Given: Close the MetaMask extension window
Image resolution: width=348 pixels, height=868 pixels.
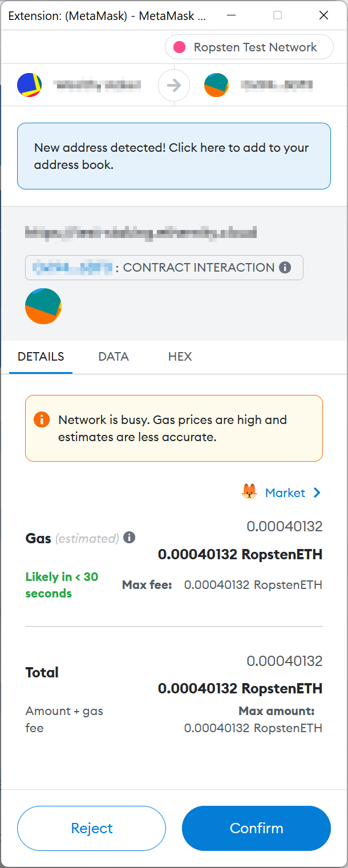Looking at the screenshot, I should (323, 15).
